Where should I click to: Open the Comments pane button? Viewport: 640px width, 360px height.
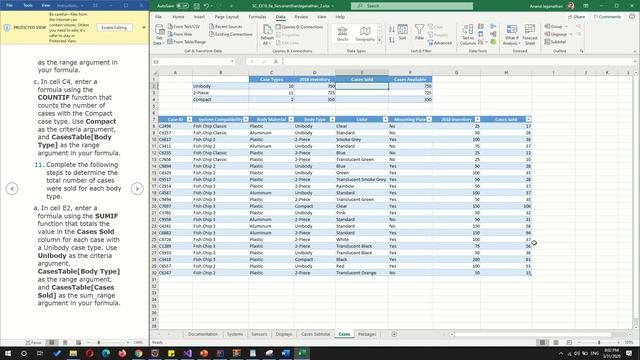coord(607,17)
